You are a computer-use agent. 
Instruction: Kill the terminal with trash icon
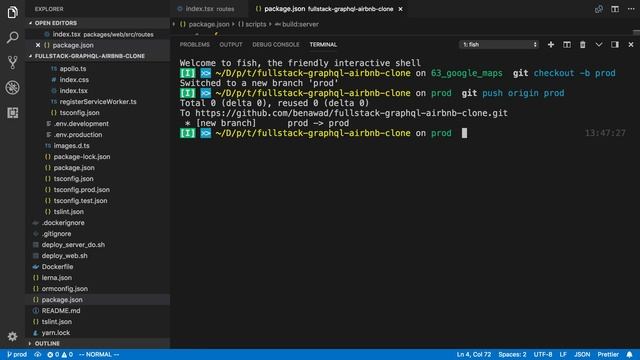pos(582,44)
